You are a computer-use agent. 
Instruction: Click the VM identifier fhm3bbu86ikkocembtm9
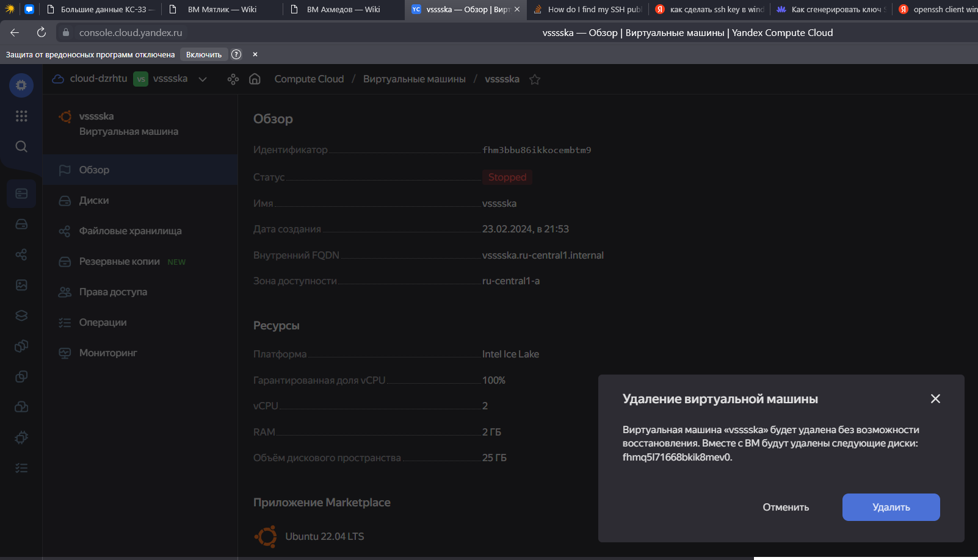pos(537,150)
